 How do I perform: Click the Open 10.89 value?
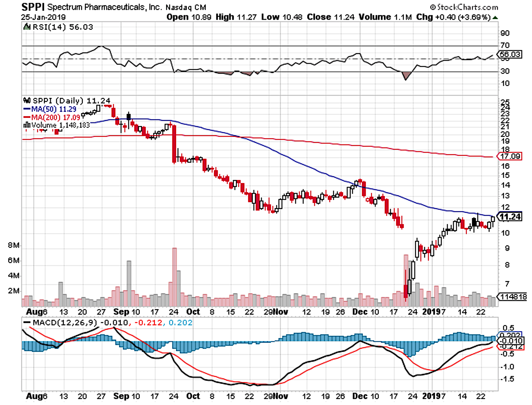click(x=189, y=17)
